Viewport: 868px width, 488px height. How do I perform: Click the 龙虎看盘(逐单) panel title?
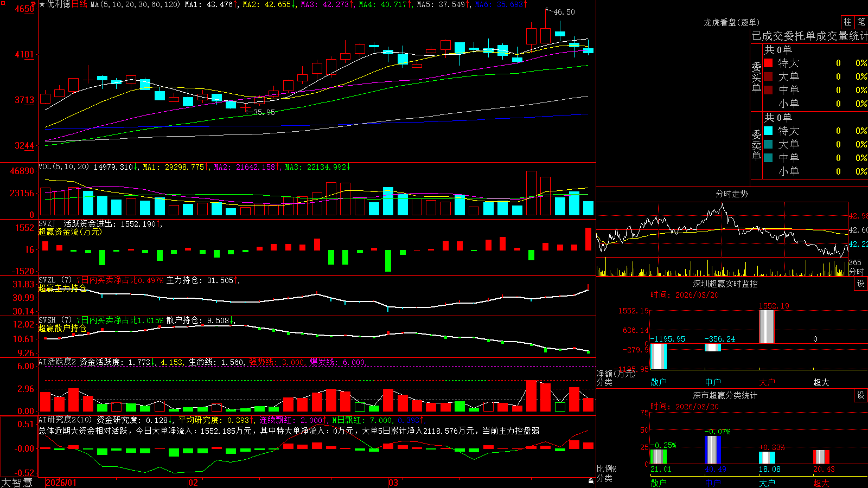[732, 22]
